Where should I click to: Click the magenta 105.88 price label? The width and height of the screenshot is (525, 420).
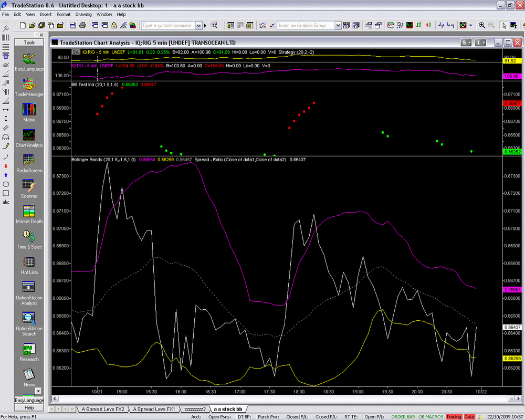coord(511,76)
